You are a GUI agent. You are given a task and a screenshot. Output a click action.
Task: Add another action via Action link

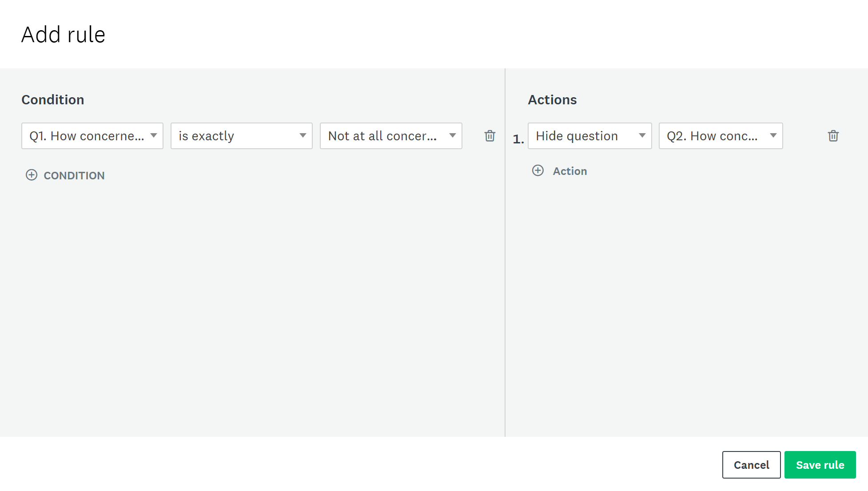(569, 171)
